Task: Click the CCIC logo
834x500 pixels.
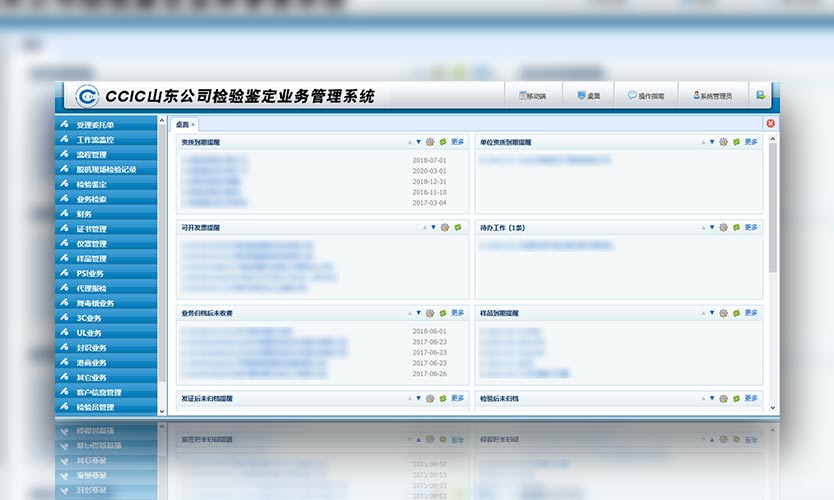Action: coord(87,96)
